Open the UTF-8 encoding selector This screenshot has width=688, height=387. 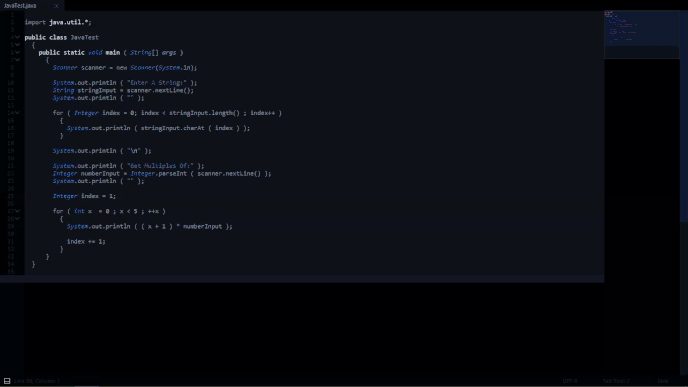[x=570, y=381]
